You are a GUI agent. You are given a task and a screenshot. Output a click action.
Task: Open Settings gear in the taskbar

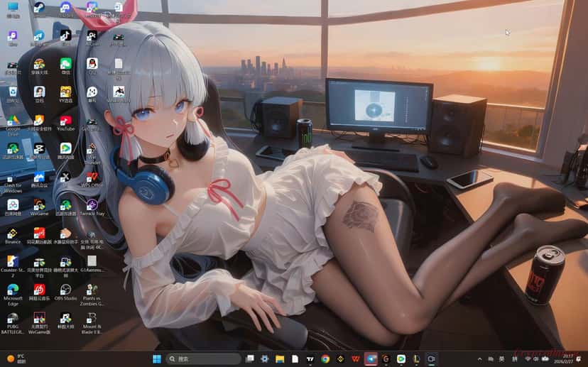(x=264, y=358)
